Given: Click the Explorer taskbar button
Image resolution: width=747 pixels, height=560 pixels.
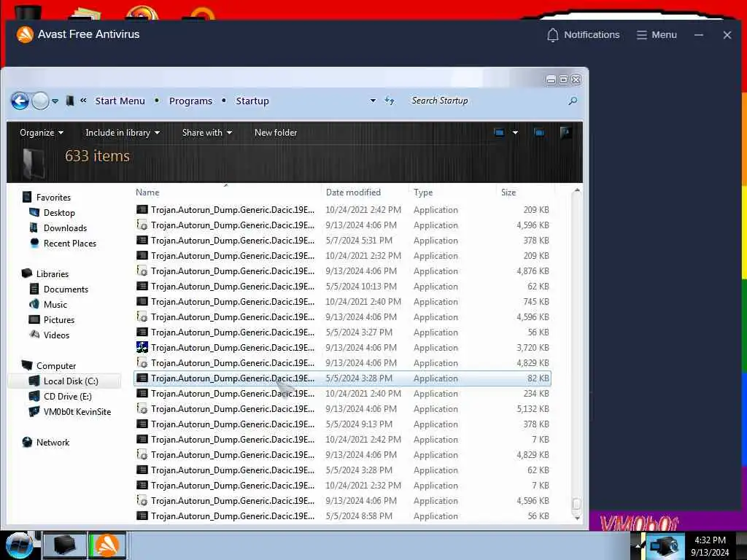Looking at the screenshot, I should pos(64,545).
